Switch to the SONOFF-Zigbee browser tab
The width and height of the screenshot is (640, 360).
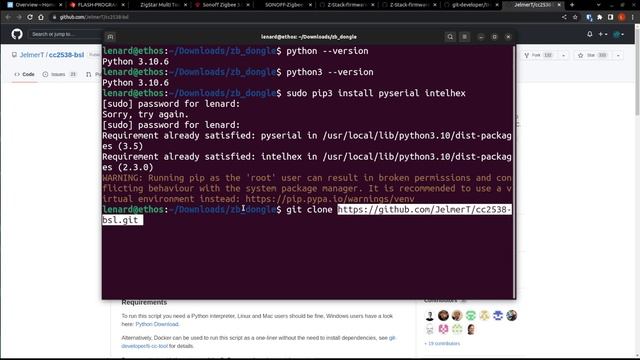tap(283, 5)
